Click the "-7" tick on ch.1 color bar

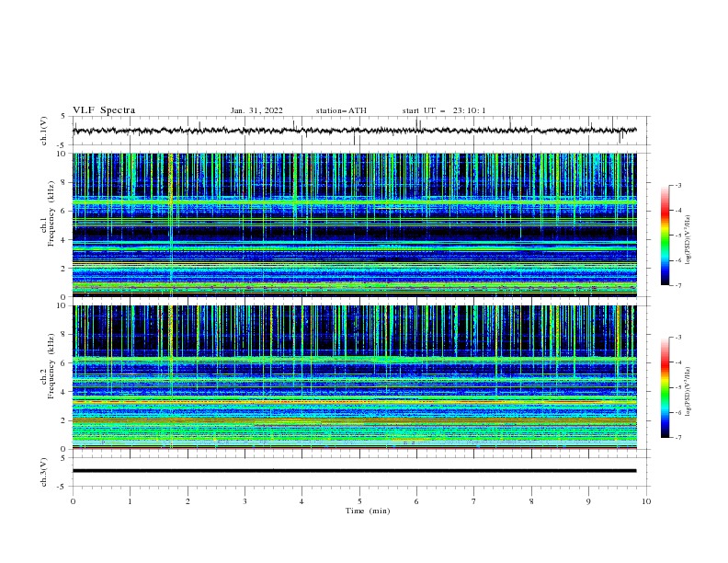coord(678,285)
